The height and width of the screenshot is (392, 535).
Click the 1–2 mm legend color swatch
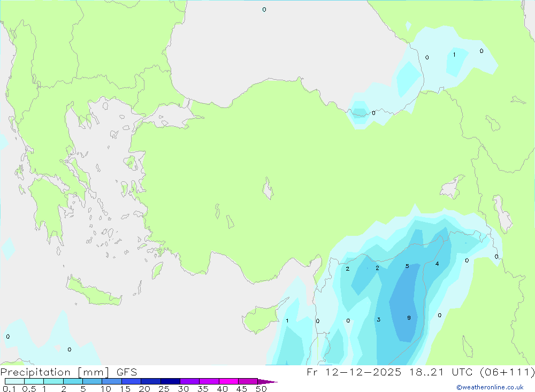pyautogui.click(x=53, y=381)
